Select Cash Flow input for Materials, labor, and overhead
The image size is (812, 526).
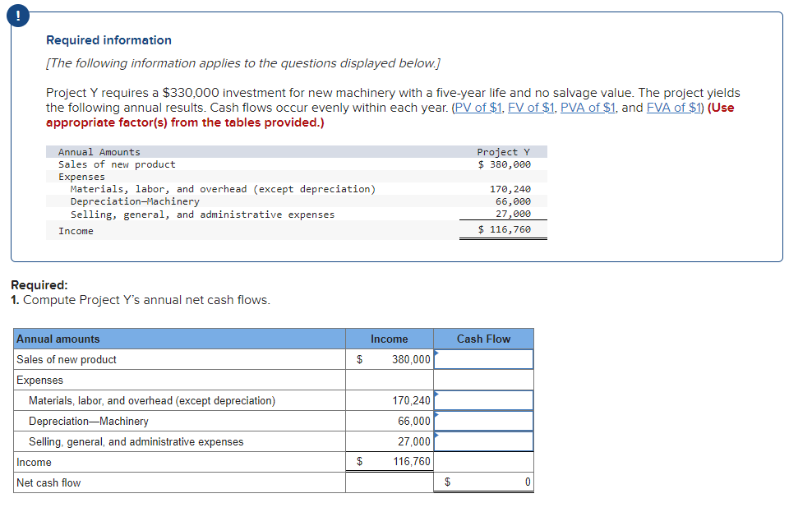click(x=484, y=401)
